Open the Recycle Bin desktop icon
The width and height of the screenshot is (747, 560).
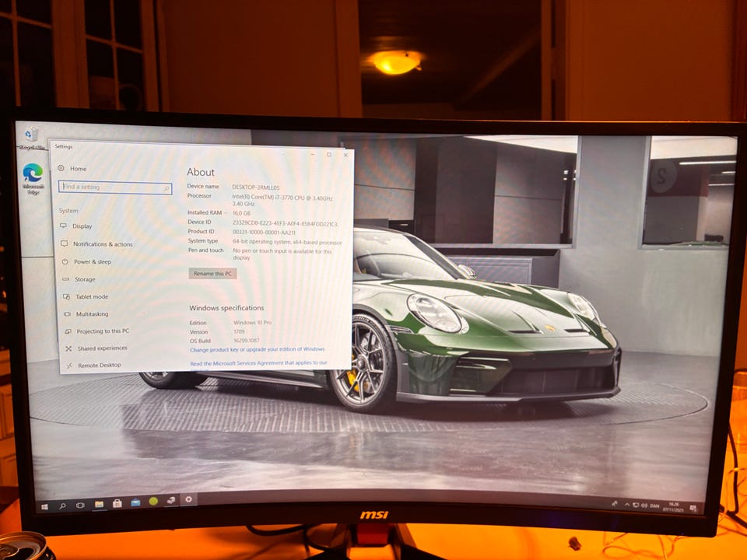31,138
